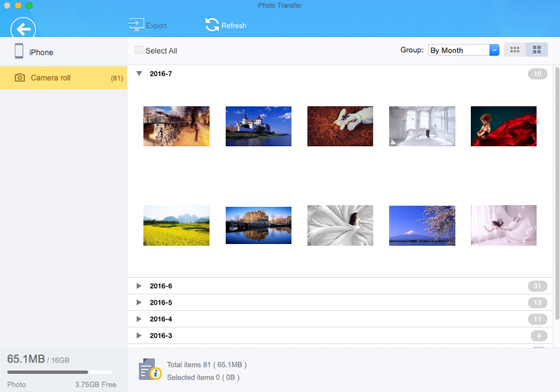Open the Group By Month dropdown

(463, 50)
